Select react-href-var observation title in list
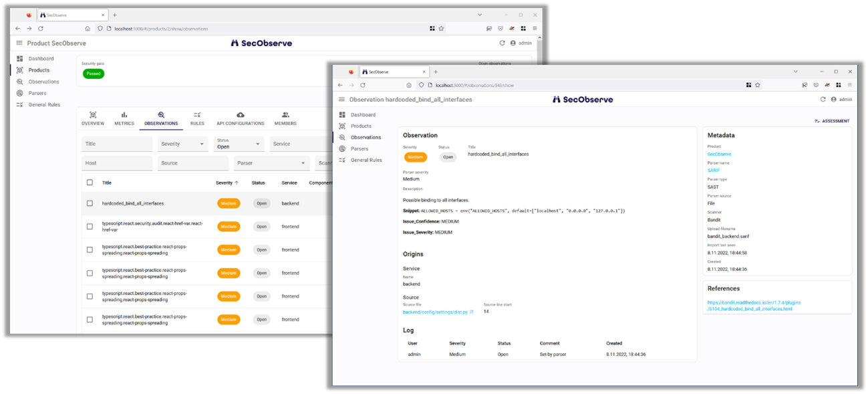Image resolution: width=868 pixels, height=394 pixels. 152,227
